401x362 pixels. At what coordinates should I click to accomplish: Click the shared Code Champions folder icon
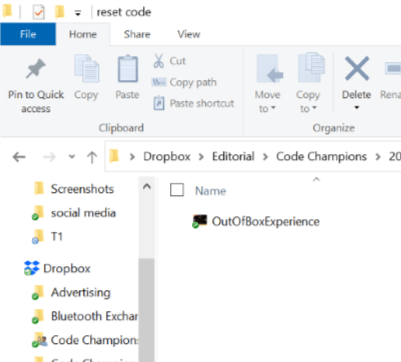coord(39,340)
